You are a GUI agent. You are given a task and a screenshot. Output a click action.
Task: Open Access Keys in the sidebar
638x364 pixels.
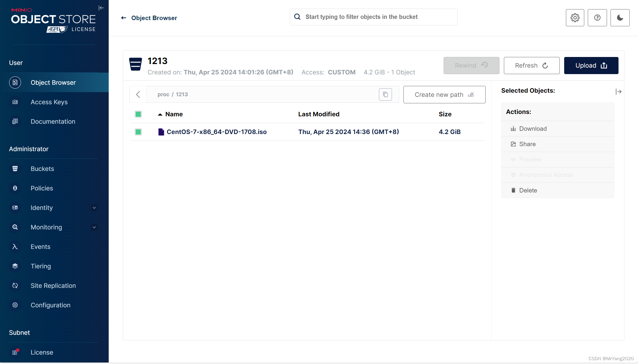tap(49, 102)
